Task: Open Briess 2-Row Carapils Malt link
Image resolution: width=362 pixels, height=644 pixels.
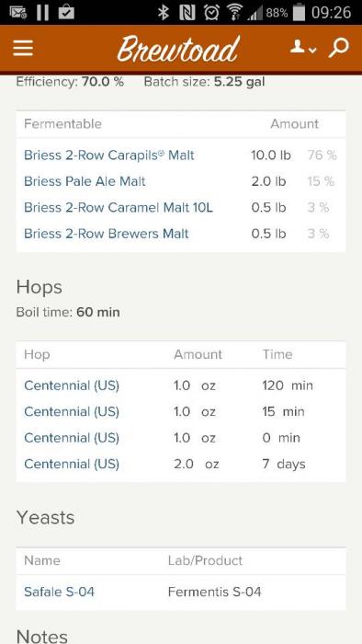Action: click(109, 155)
